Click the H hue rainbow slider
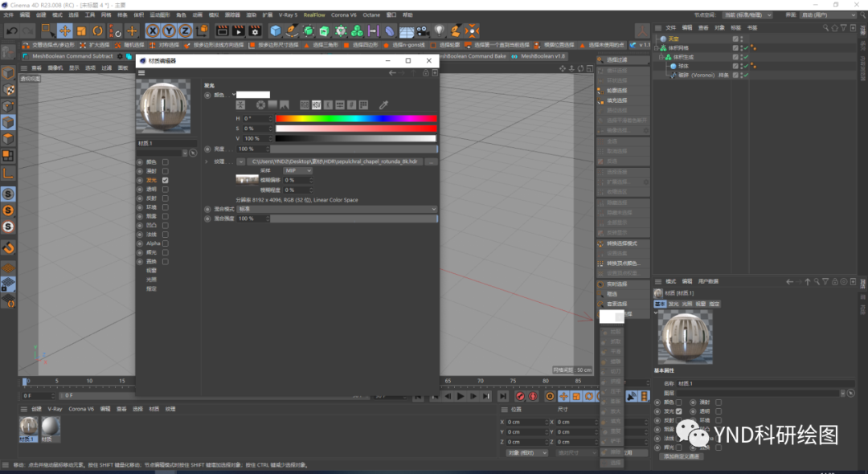The width and height of the screenshot is (868, 474). coord(356,118)
